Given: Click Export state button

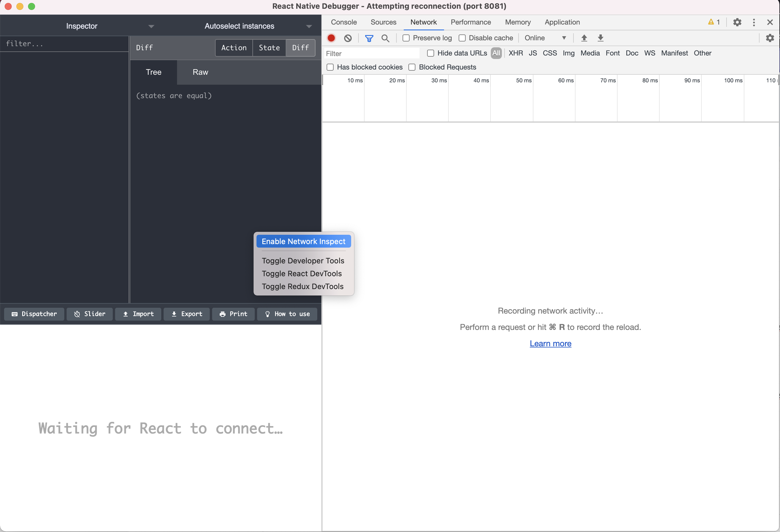Looking at the screenshot, I should point(187,314).
